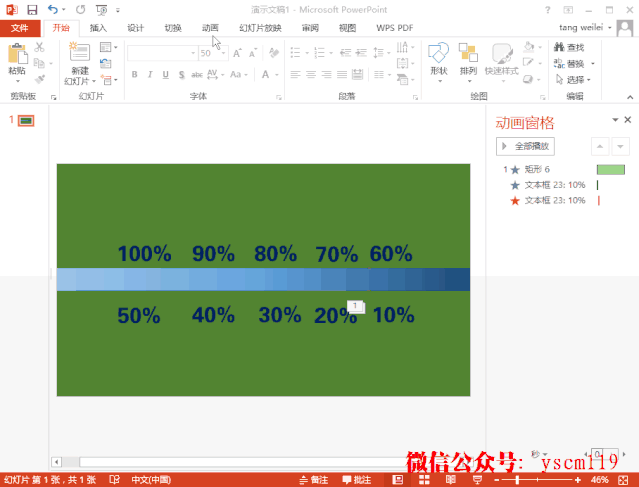Select slide 1 thumbnail
Screen dimensions: 639x487
pyautogui.click(x=26, y=121)
